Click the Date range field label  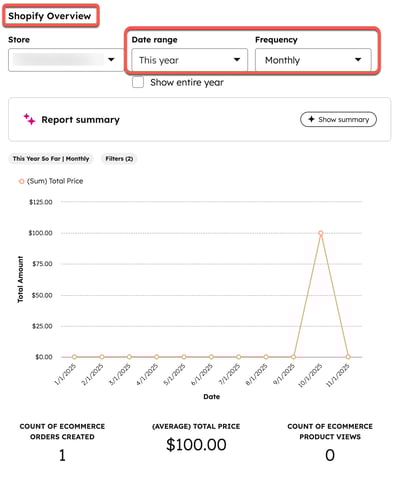(154, 40)
